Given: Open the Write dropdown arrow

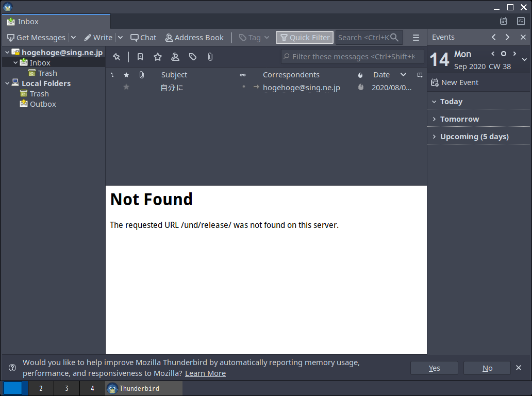Looking at the screenshot, I should pyautogui.click(x=120, y=37).
